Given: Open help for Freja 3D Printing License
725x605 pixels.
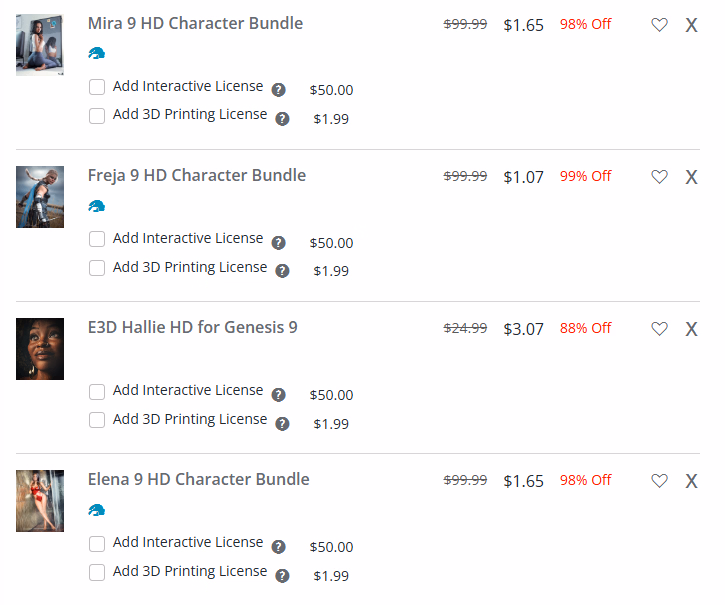Looking at the screenshot, I should click(283, 271).
